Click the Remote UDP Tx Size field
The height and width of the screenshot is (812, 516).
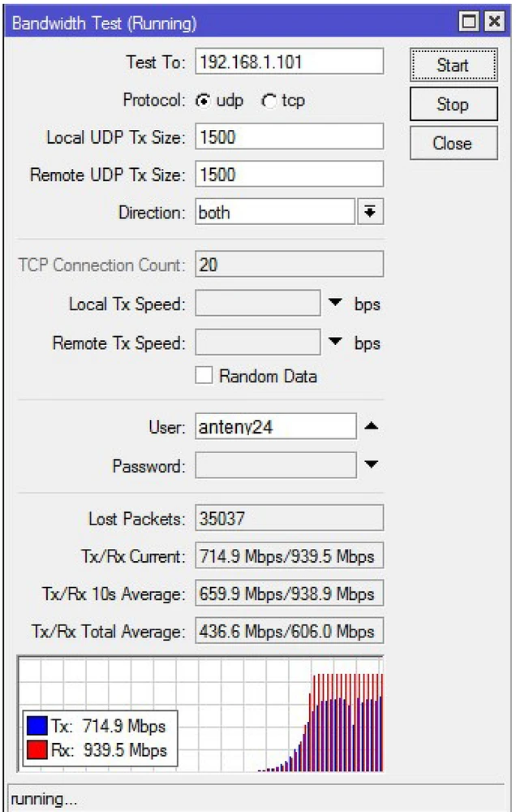click(289, 175)
